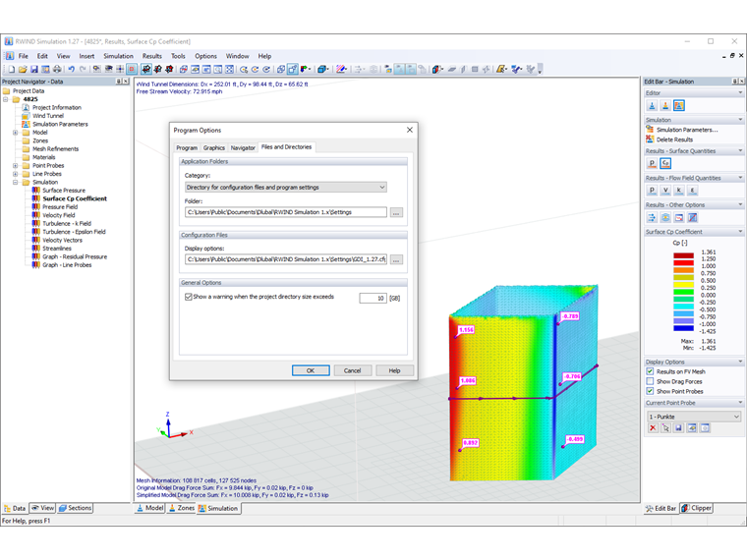Click the green 0.250 legend color swatch

[683, 292]
